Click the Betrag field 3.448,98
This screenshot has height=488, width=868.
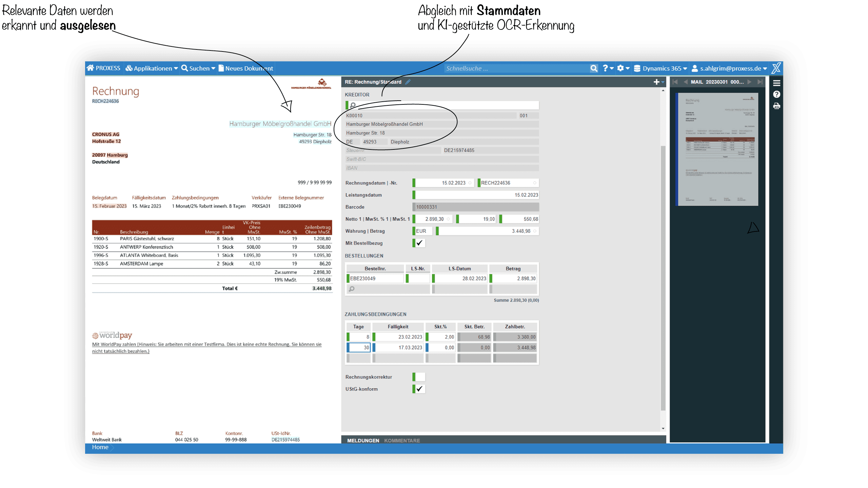[x=487, y=231]
